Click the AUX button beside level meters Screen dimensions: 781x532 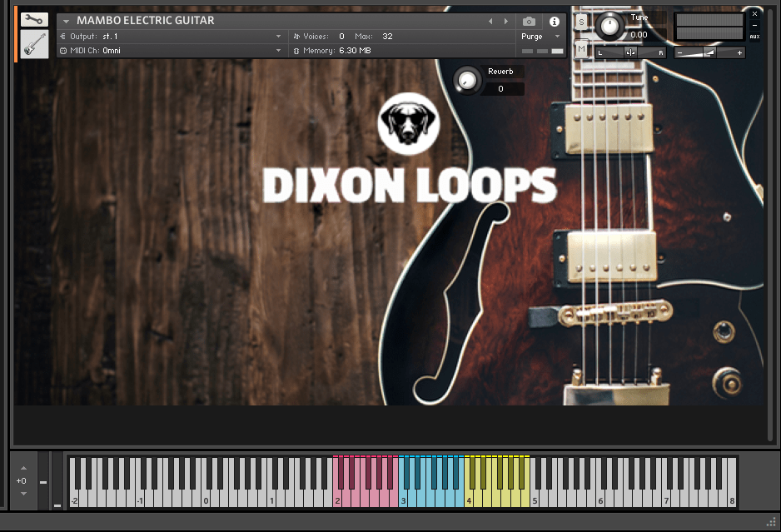754,37
